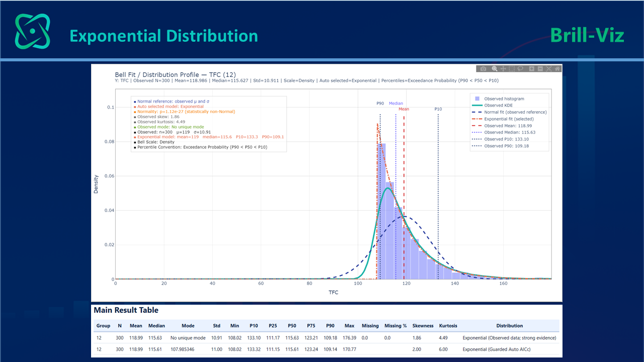This screenshot has width=644, height=362.
Task: Click the 'TFC' x-axis label
Action: point(333,292)
